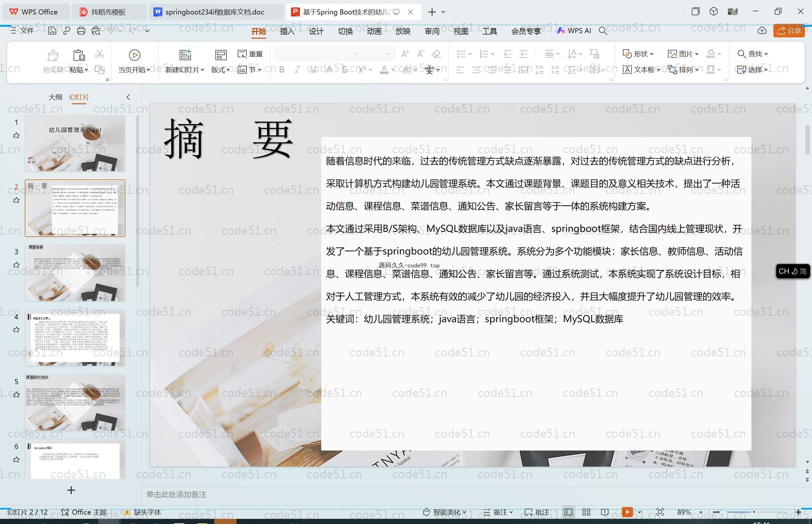Click the Copy icon next to Paste
The height and width of the screenshot is (524, 812).
tap(99, 69)
